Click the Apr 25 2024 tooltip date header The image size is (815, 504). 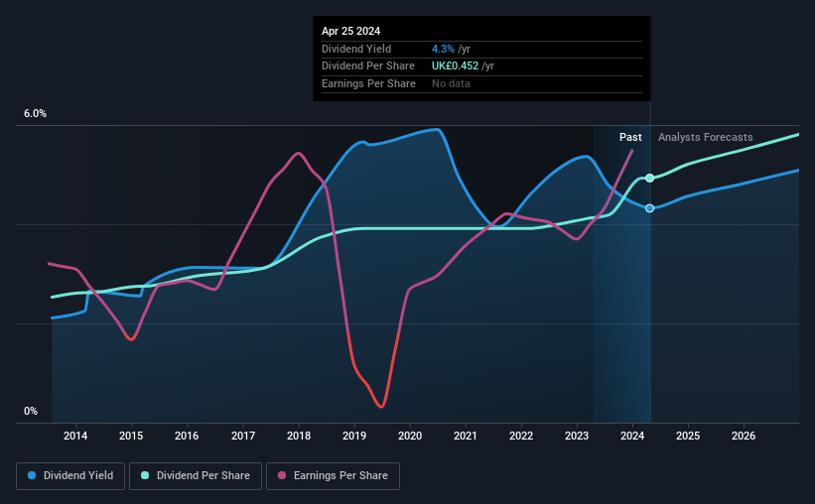[350, 31]
